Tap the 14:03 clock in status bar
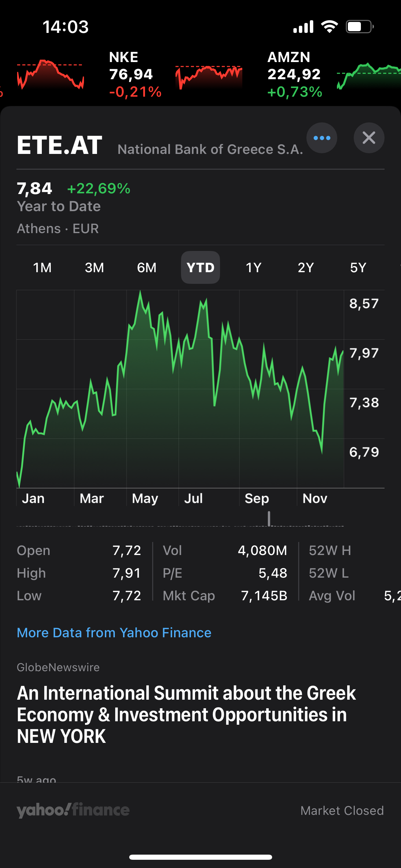Viewport: 401px width, 868px height. 65,27
